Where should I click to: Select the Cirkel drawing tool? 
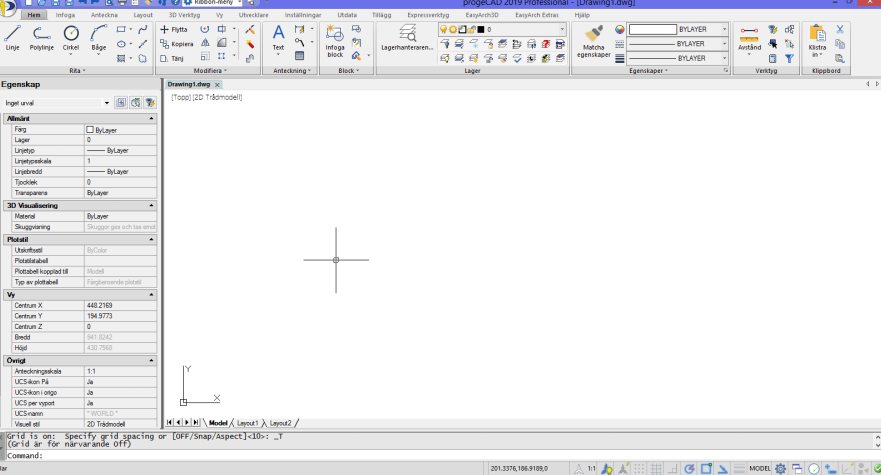point(71,38)
